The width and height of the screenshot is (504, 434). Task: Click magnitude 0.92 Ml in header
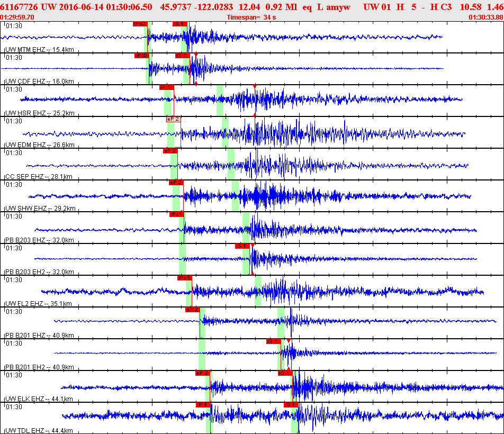coord(281,7)
